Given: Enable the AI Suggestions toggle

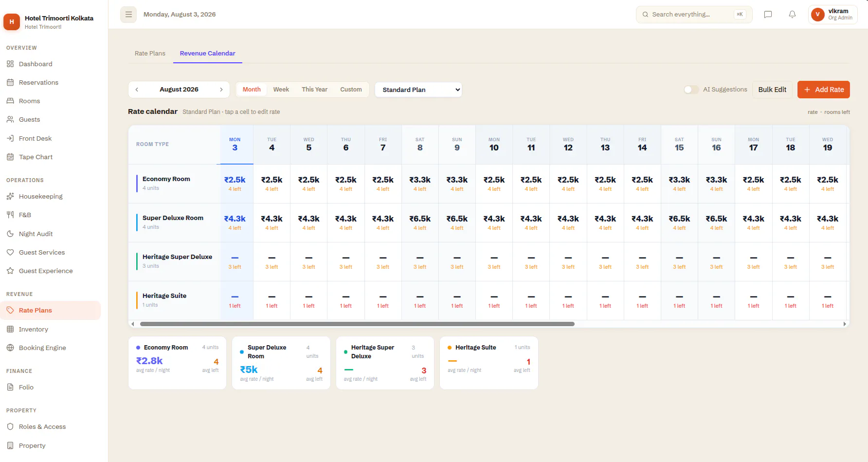Looking at the screenshot, I should [691, 90].
